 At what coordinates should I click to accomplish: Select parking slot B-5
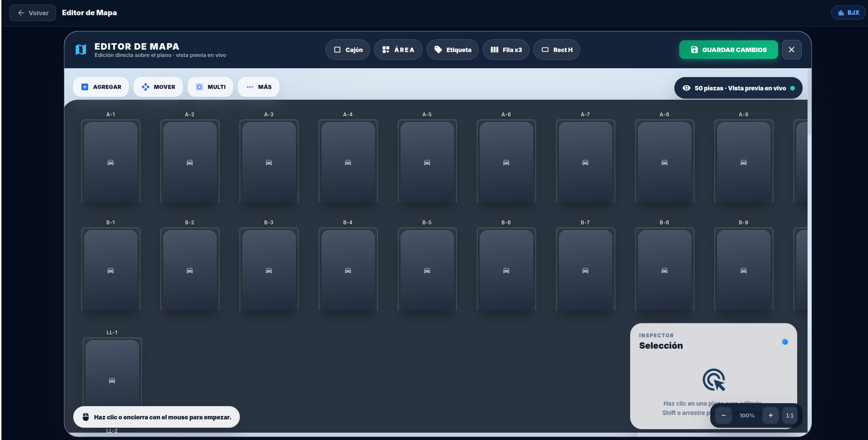pos(427,270)
